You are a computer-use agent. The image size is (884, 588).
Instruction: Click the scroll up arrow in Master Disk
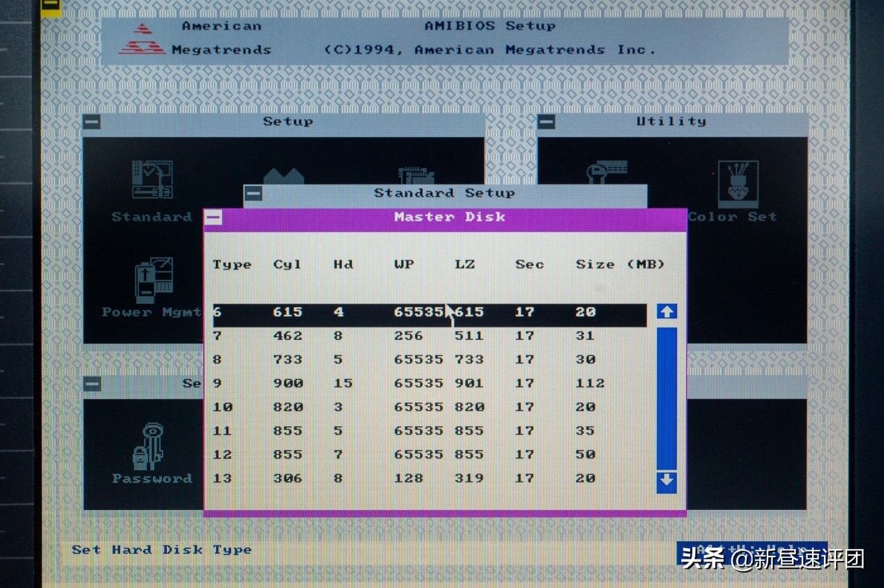666,311
